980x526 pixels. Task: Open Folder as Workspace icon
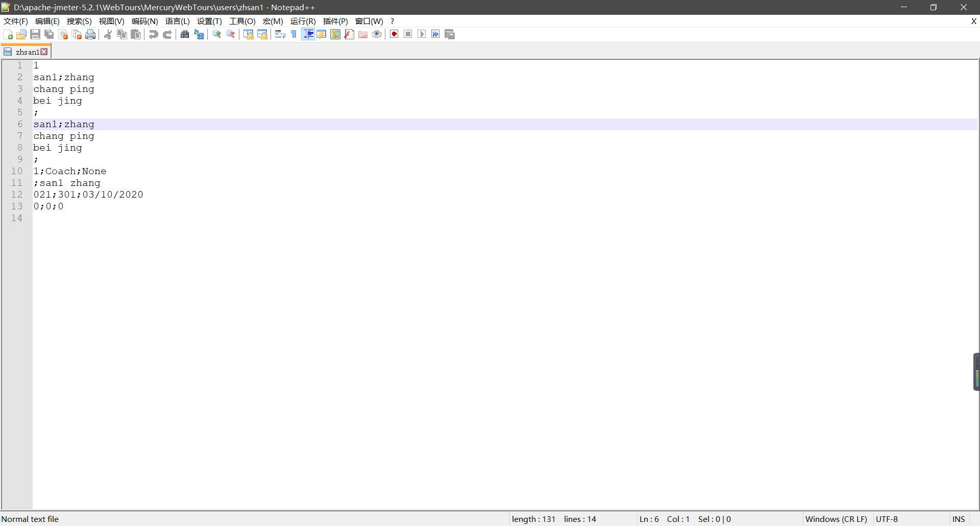point(363,34)
